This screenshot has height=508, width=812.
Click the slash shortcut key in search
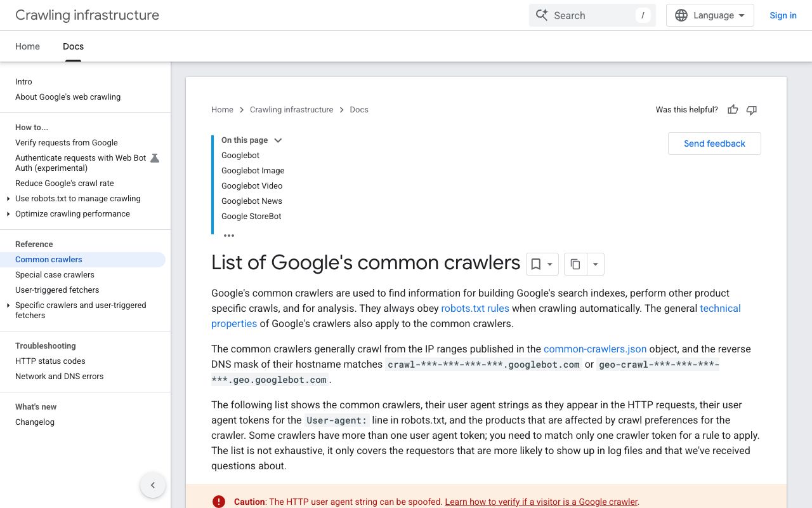point(643,15)
